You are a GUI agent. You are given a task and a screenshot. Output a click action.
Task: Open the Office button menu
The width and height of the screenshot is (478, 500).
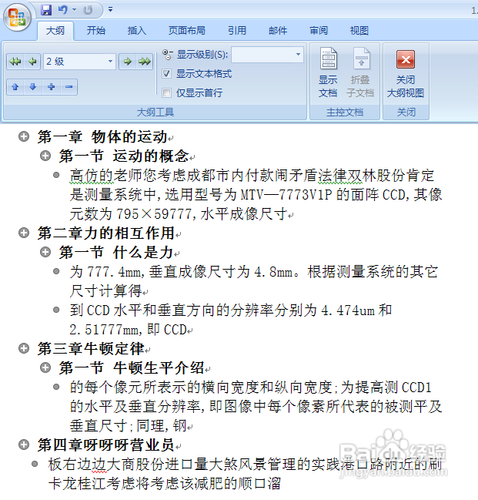pyautogui.click(x=17, y=17)
